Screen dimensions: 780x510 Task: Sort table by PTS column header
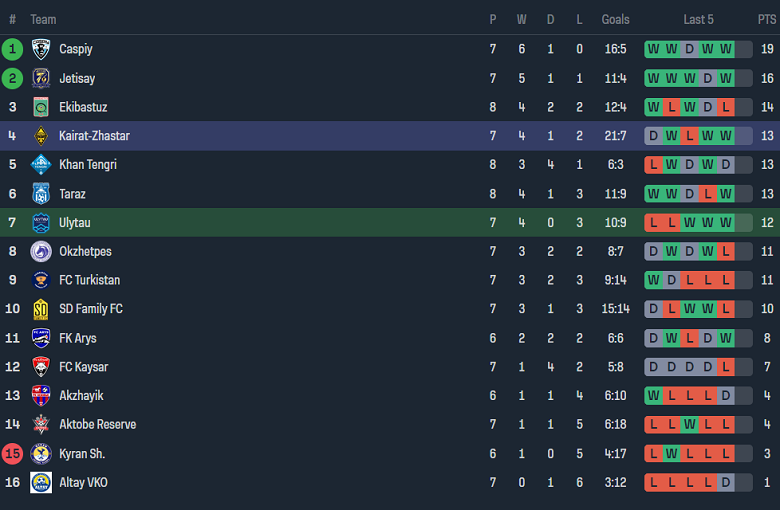[x=766, y=19]
